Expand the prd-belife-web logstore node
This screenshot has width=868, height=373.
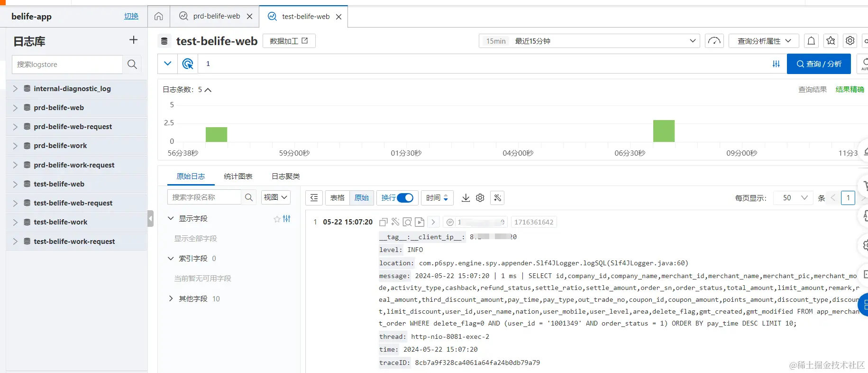coord(15,108)
